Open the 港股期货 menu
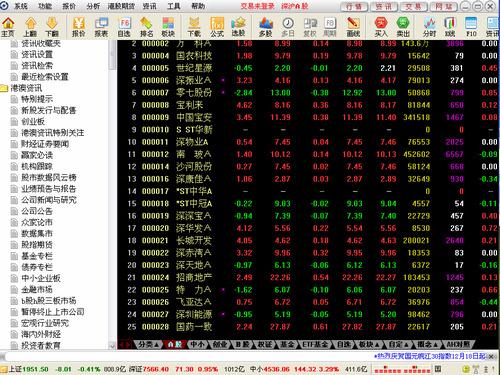500x375 pixels. [x=121, y=6]
